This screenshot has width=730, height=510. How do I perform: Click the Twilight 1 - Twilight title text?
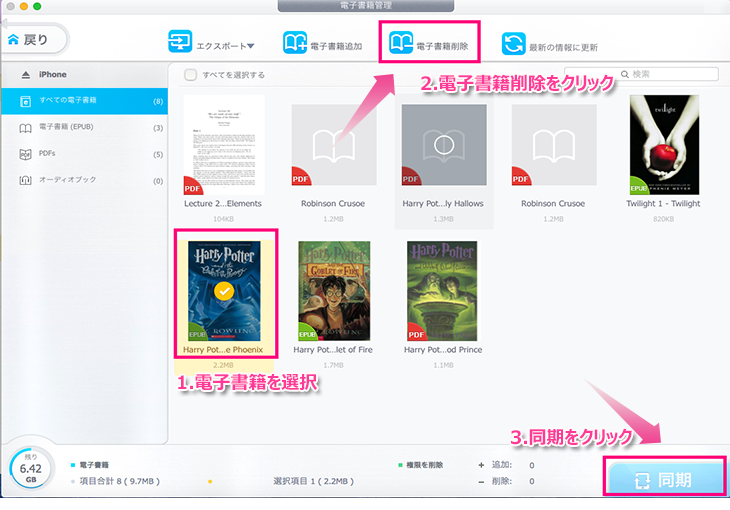663,204
